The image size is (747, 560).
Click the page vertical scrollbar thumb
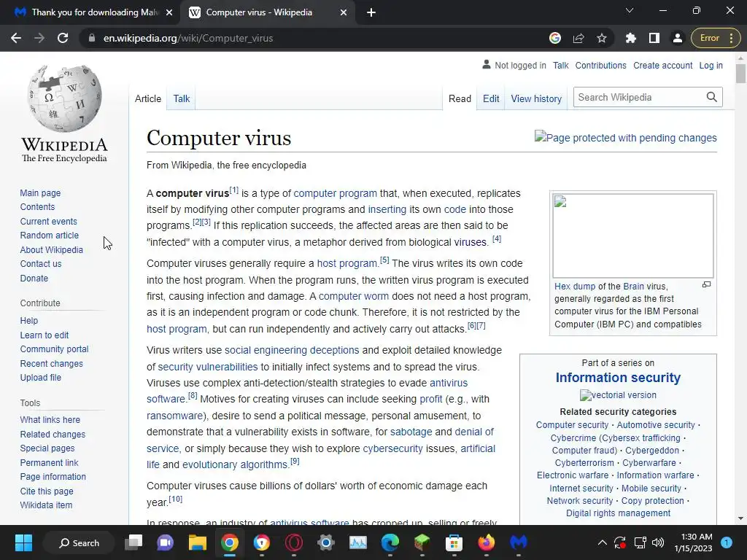tap(740, 74)
